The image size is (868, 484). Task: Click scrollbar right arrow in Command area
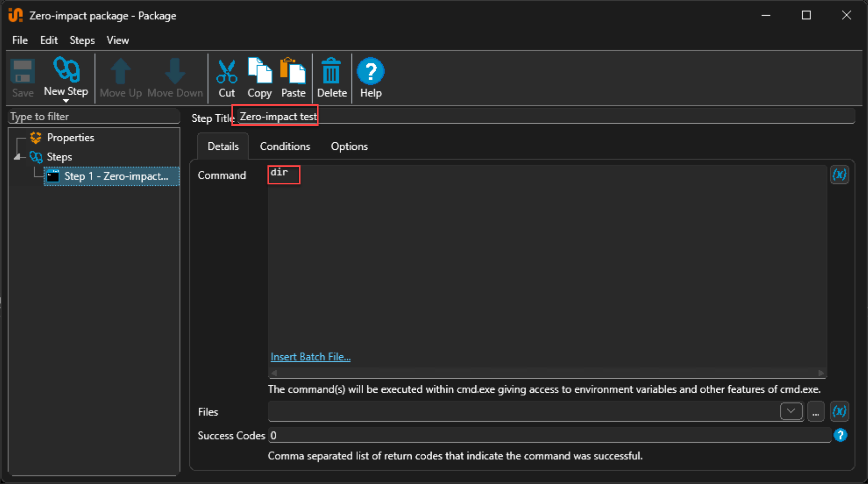coord(821,373)
